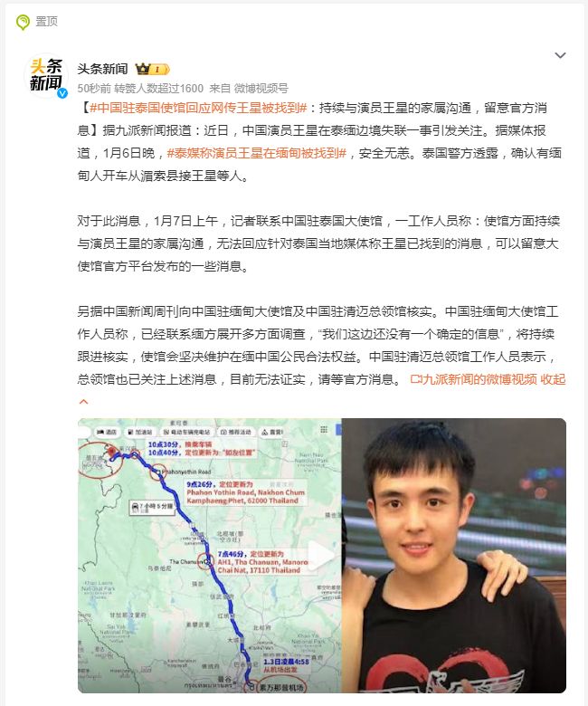Open hashtag 中国驻泰国使馆回应网传王星被找到
Image resolution: width=588 pixels, height=706 pixels.
(198, 108)
